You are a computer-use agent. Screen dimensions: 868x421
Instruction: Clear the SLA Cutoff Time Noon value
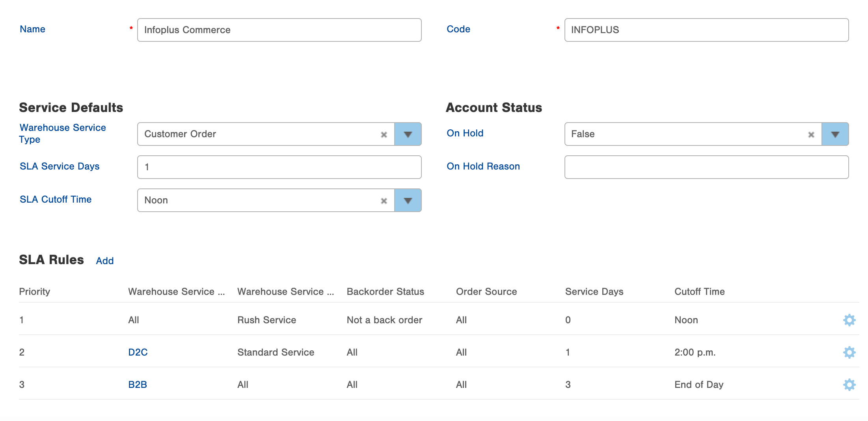[384, 201]
